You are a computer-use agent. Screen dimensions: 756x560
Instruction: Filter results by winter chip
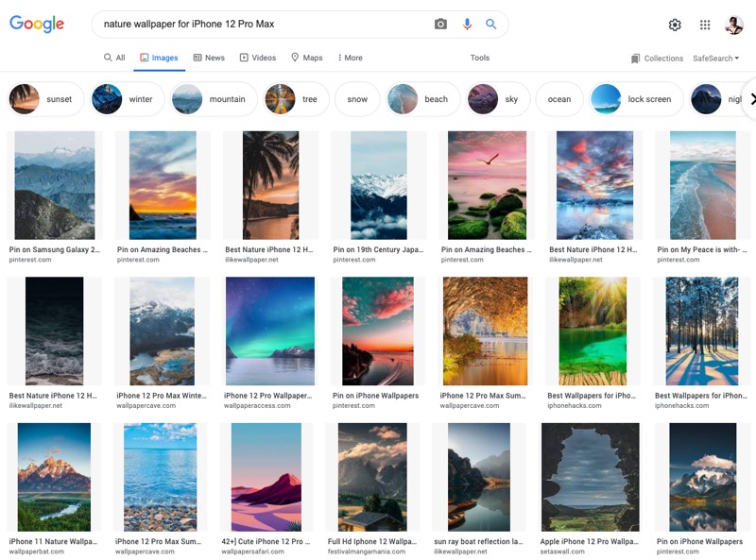pos(128,99)
